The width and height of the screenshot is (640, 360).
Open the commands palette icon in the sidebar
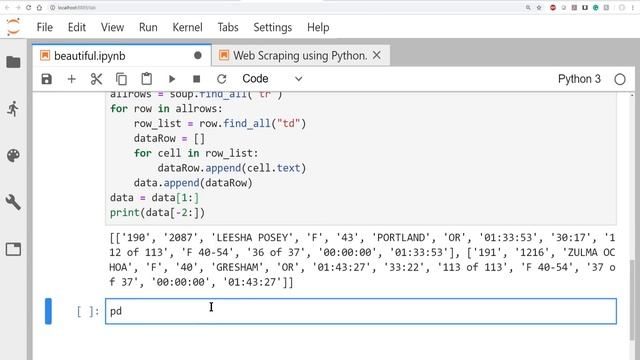click(13, 156)
